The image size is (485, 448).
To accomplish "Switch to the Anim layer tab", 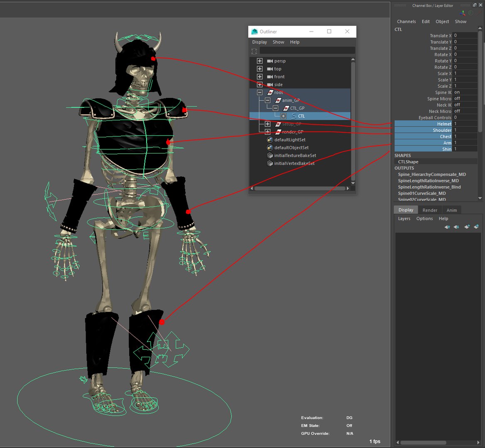I will click(x=452, y=210).
